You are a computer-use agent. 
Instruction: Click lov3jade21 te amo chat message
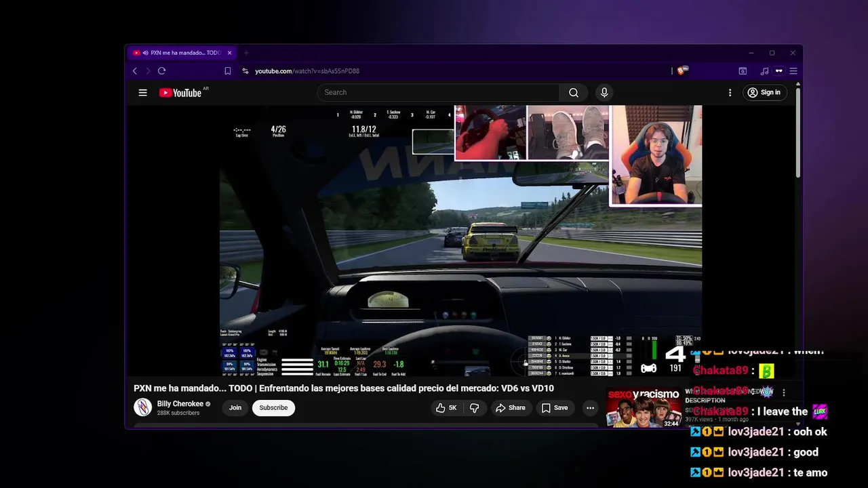[758, 472]
